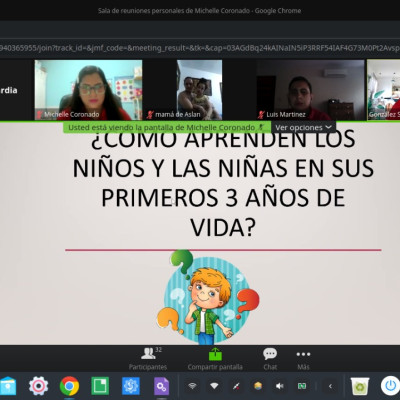Screen dimensions: 400x400
Task: Click the green screen-sharing notification banner
Action: click(x=167, y=127)
